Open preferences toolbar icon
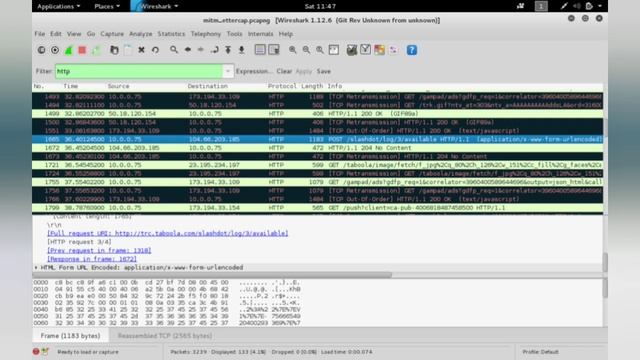 (393, 50)
